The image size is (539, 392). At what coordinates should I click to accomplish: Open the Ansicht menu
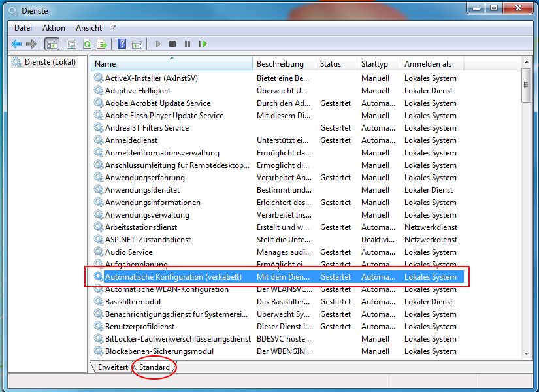click(x=89, y=28)
